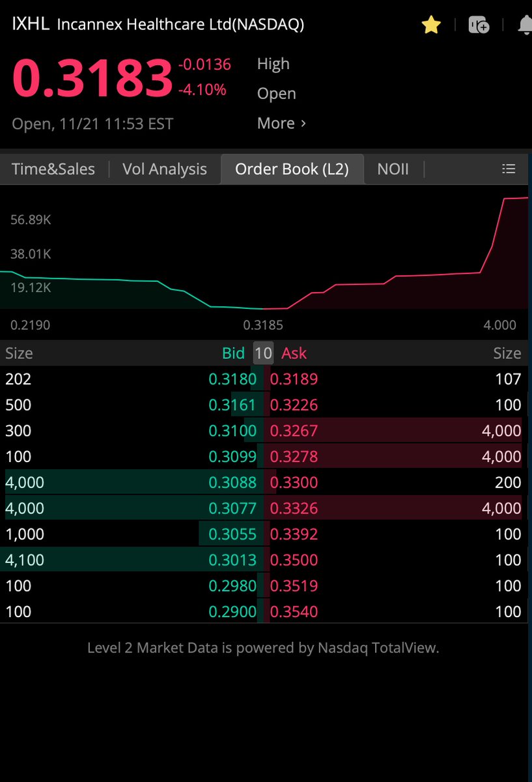
Task: Select the bid price 0.3013
Action: coord(232,560)
